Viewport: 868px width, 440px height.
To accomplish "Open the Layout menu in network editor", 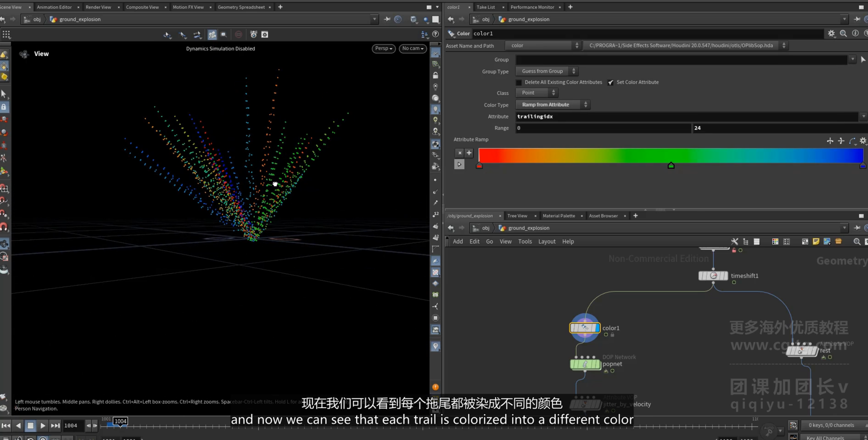I will 547,241.
